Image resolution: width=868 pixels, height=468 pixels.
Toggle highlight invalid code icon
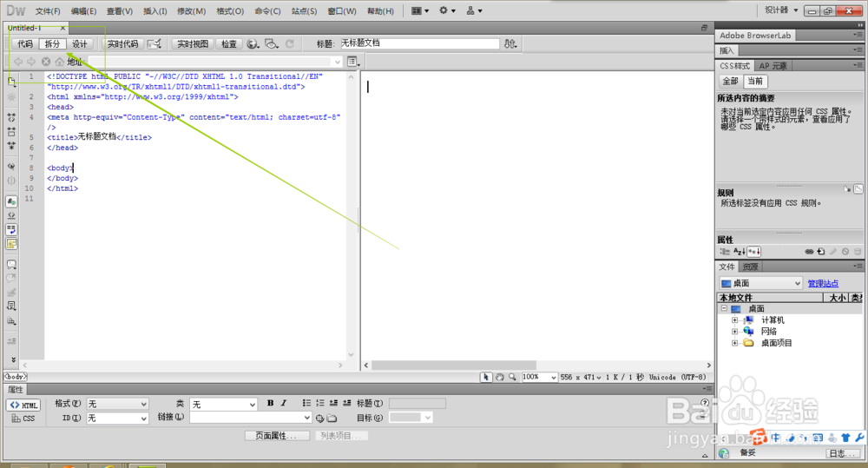pos(11,215)
